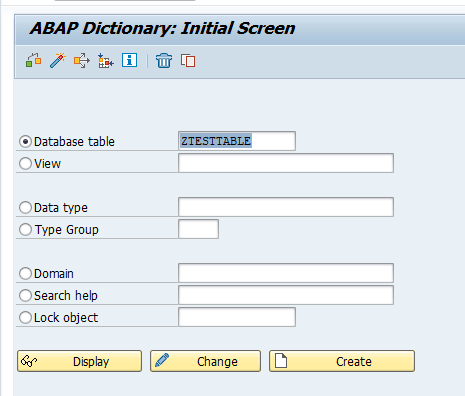The image size is (465, 396).
Task: Click into the View name input field
Action: click(286, 163)
